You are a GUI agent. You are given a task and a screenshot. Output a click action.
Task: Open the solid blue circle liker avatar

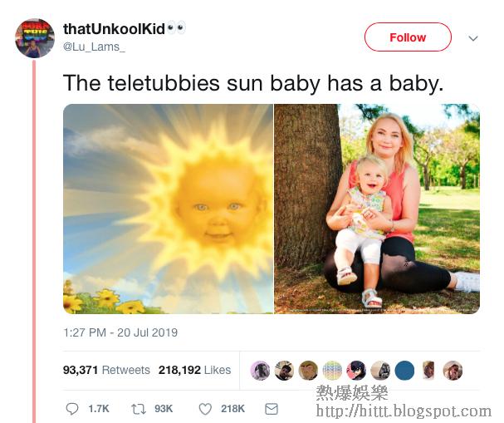point(404,371)
